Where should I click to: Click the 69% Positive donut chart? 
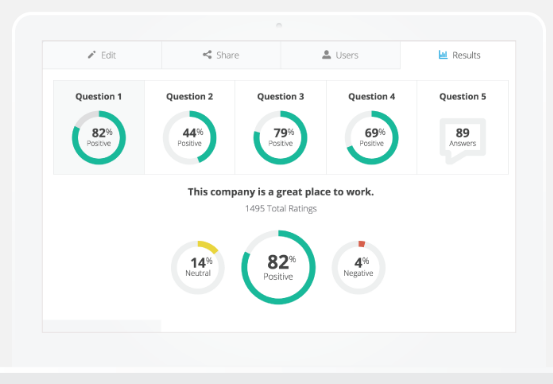click(372, 138)
